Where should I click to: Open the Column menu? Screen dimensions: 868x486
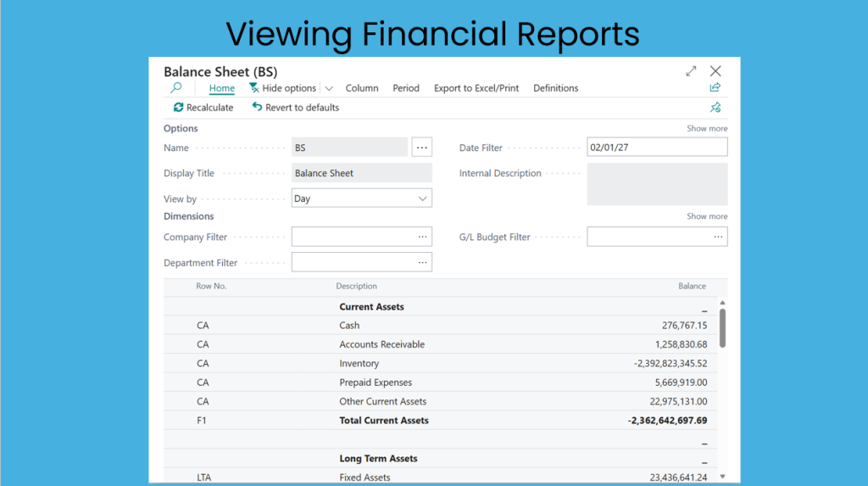pos(362,88)
